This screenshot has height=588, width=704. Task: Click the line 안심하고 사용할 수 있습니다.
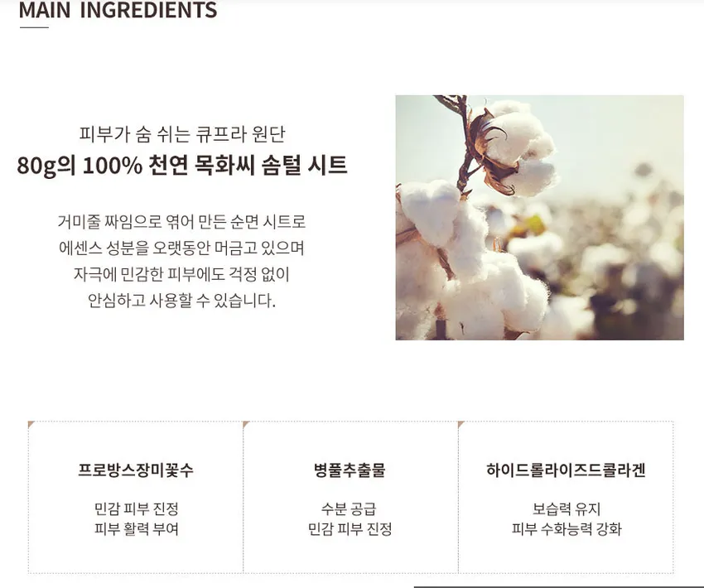pos(182,301)
